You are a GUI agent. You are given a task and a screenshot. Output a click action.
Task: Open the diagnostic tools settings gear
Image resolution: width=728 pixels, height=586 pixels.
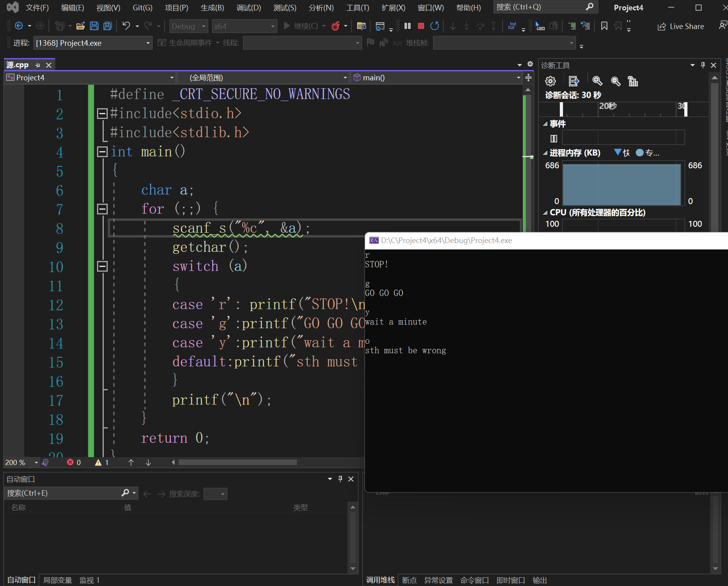(550, 82)
